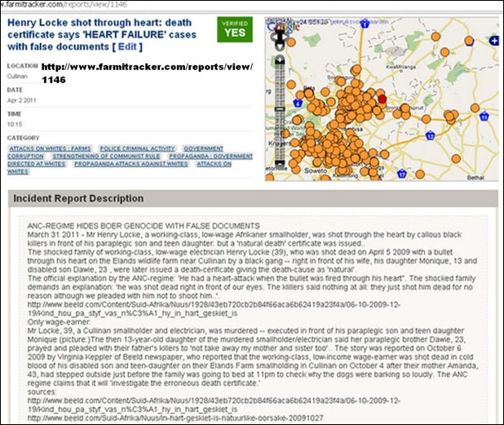The height and width of the screenshot is (425, 504).
Task: Click the blue route 11 shield
Action: tap(484, 117)
